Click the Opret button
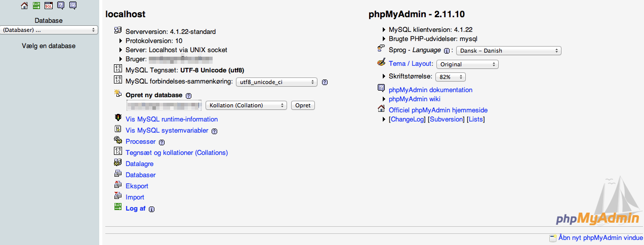Image resolution: width=644 pixels, height=245 pixels. click(303, 105)
